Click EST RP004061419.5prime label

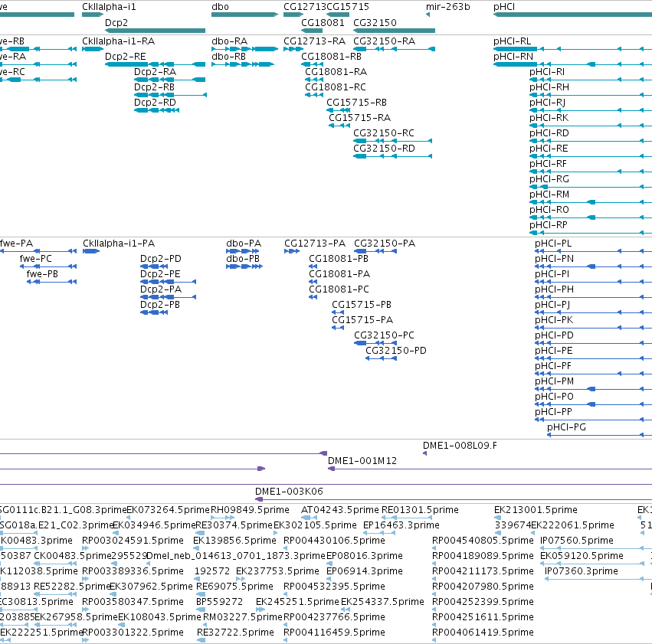tap(483, 633)
